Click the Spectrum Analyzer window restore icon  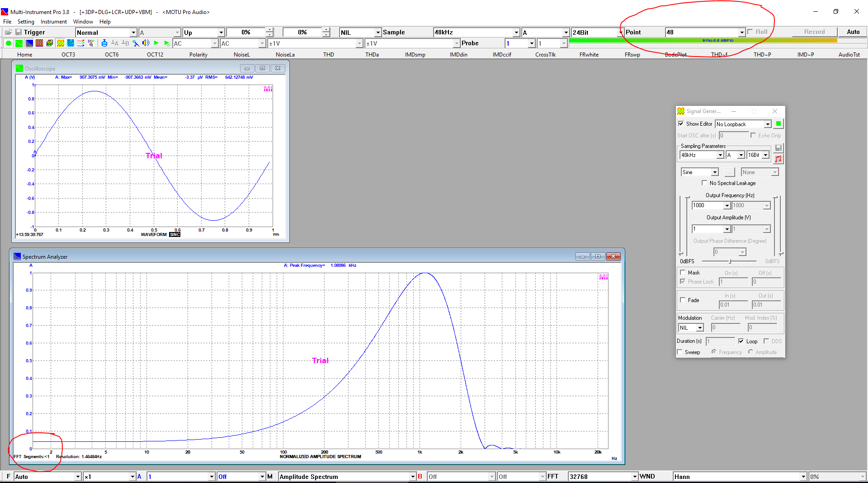click(x=598, y=256)
